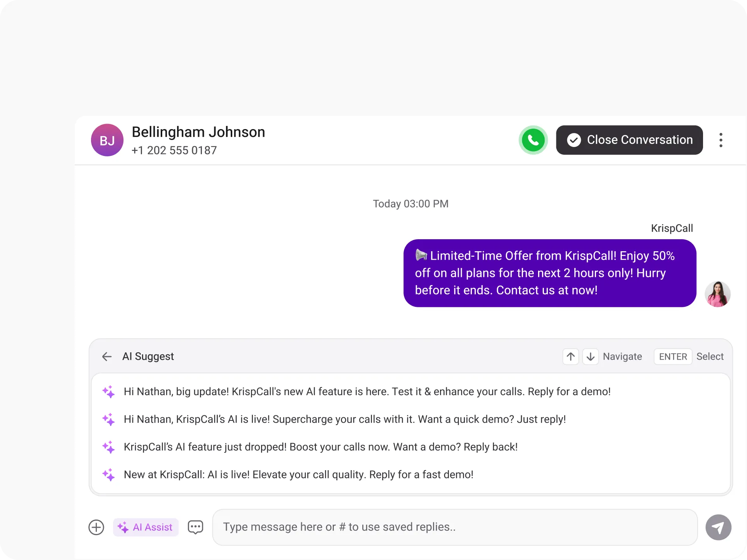Screen dimensions: 747x560
Task: Focus the message input field
Action: point(455,527)
